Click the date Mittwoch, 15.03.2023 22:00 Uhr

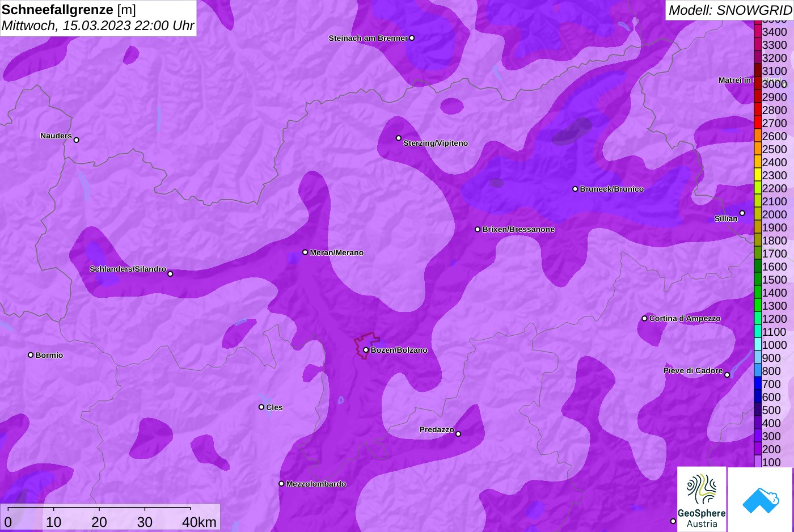coord(98,26)
